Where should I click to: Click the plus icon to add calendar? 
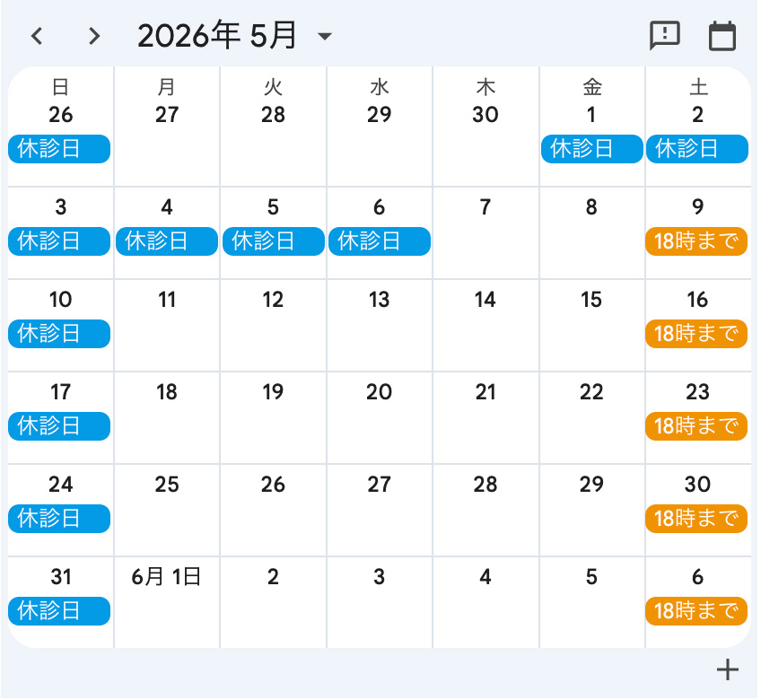(x=728, y=669)
